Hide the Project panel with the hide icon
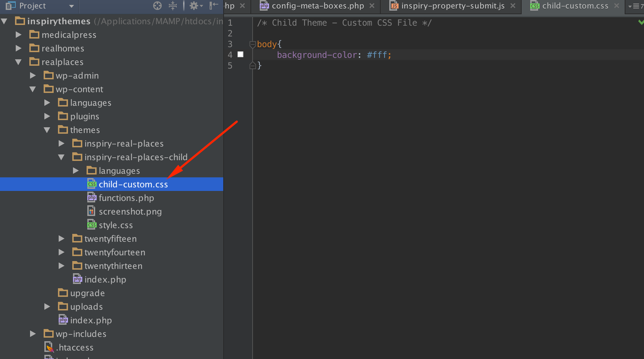Screen dimensions: 644x359 point(214,6)
